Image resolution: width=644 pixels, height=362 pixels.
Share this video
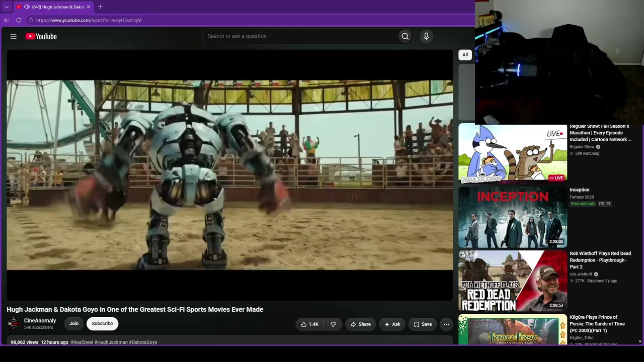(x=360, y=324)
